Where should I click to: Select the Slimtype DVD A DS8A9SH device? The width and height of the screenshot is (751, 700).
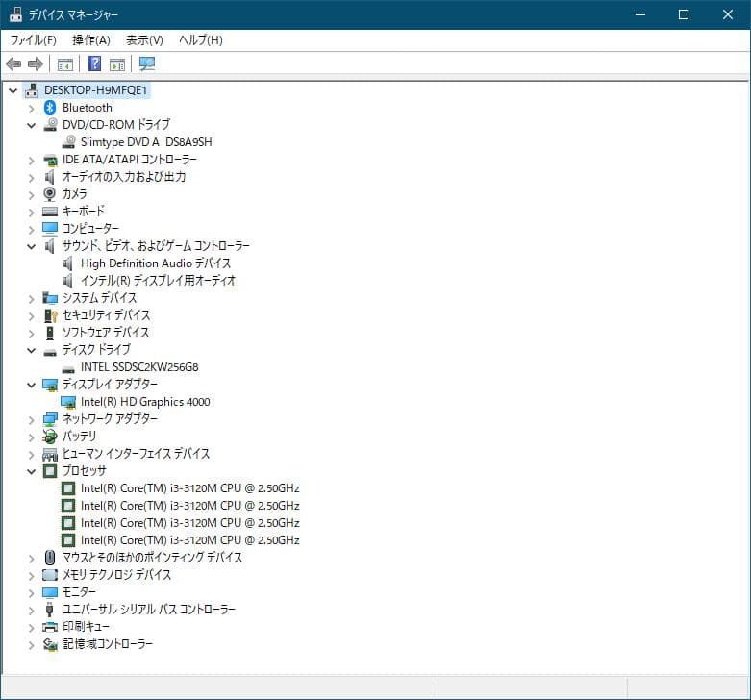tap(146, 142)
